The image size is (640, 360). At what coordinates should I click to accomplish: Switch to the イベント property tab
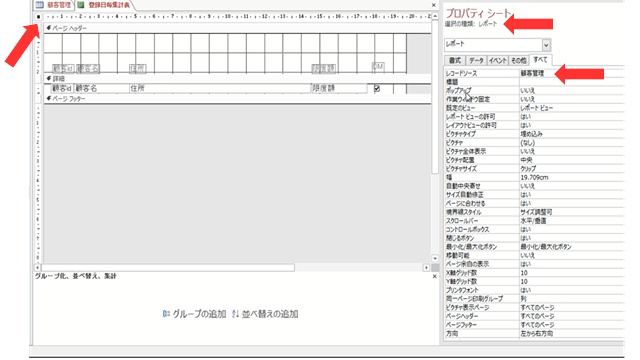[x=498, y=60]
